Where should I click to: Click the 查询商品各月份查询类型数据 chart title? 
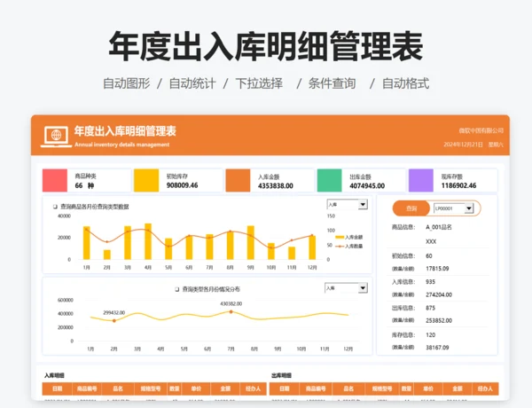94,207
